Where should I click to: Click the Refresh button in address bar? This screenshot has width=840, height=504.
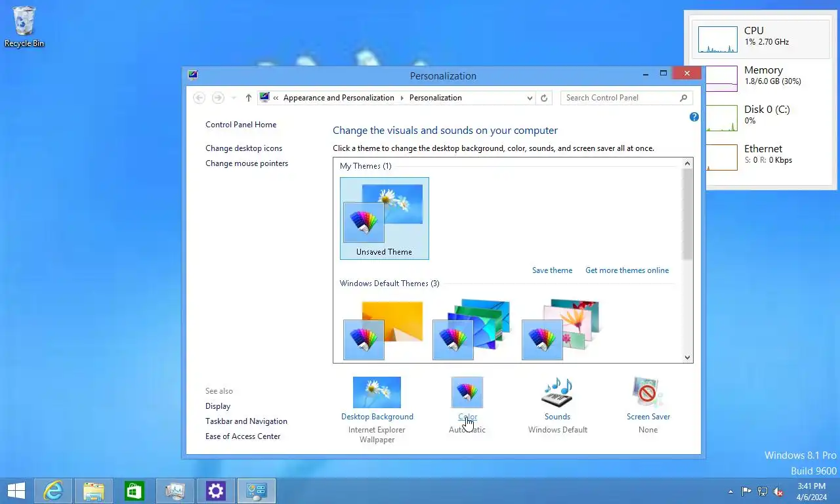[543, 98]
